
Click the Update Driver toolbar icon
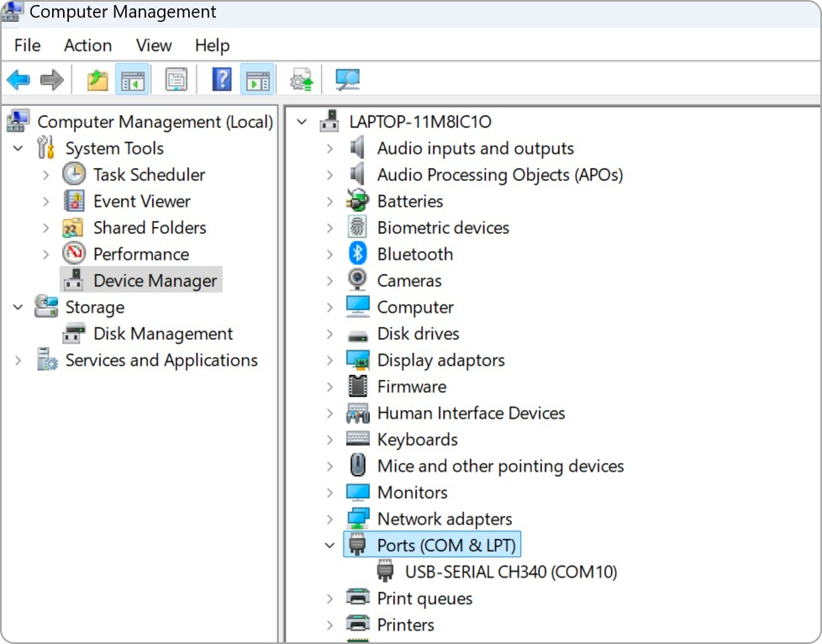click(x=301, y=79)
